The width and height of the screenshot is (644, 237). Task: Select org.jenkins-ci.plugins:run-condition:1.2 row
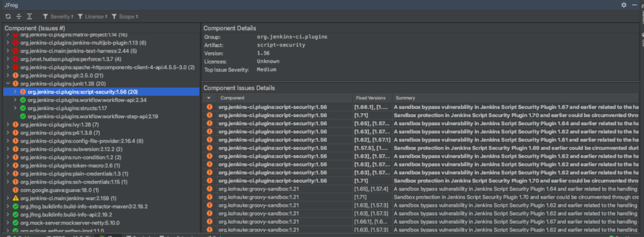click(x=71, y=157)
